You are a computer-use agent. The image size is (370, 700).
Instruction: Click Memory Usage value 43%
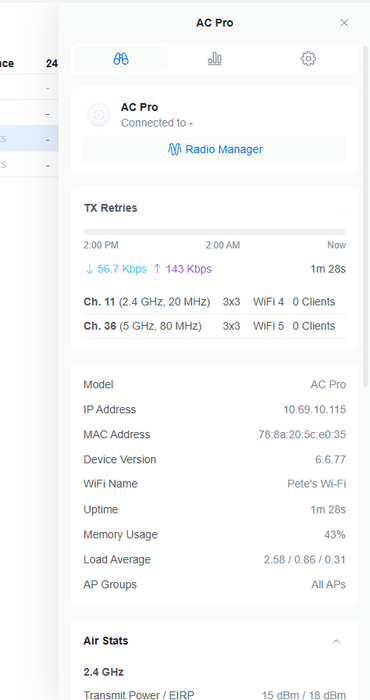point(335,534)
